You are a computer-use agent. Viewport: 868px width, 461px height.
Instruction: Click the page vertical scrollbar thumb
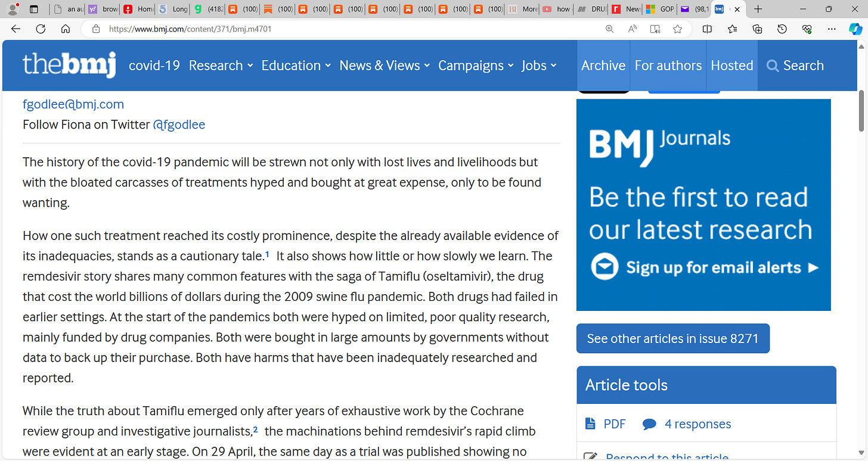tap(861, 111)
